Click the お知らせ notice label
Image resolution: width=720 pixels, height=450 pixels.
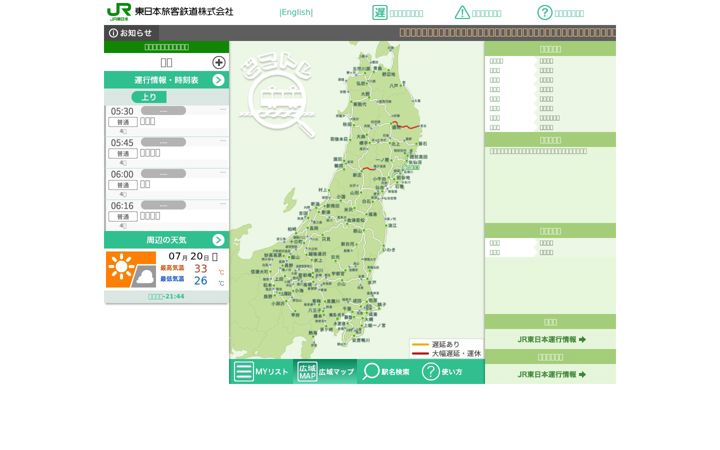(x=136, y=33)
